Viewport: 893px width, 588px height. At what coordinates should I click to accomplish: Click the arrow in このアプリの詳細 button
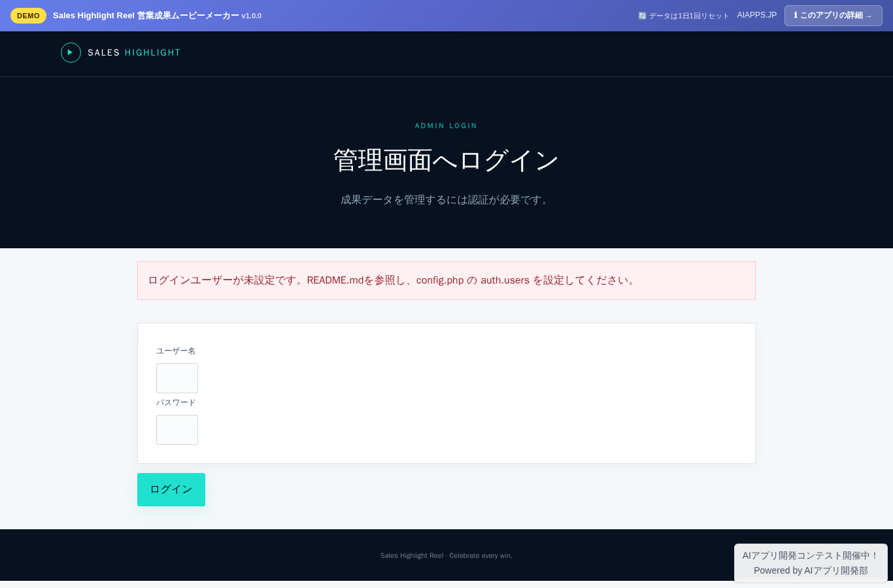(869, 16)
